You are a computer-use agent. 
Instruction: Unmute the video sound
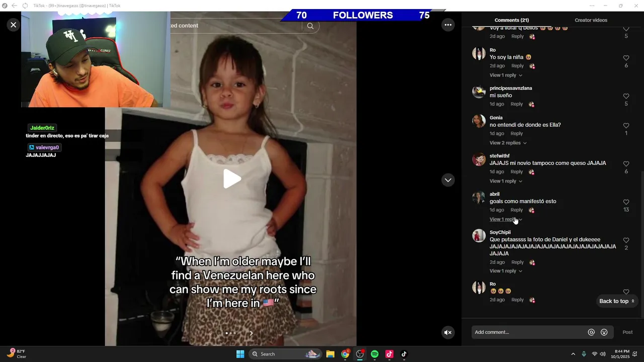coord(448,332)
